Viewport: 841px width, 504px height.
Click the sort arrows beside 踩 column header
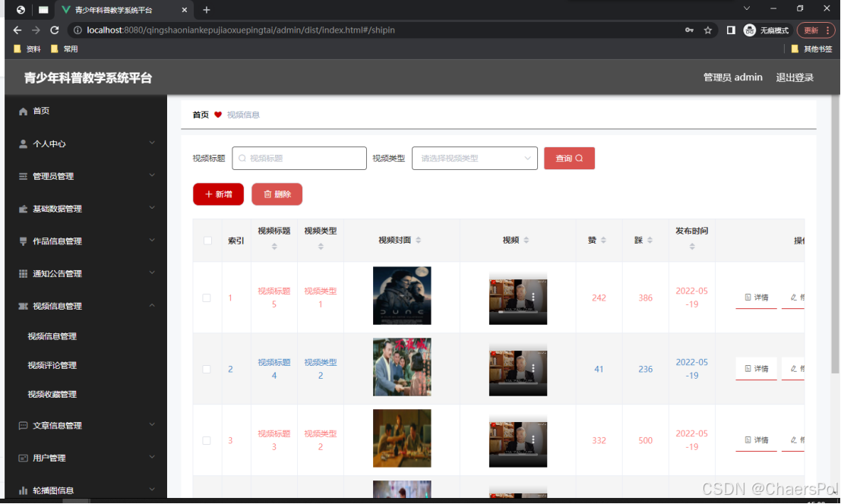pos(650,240)
